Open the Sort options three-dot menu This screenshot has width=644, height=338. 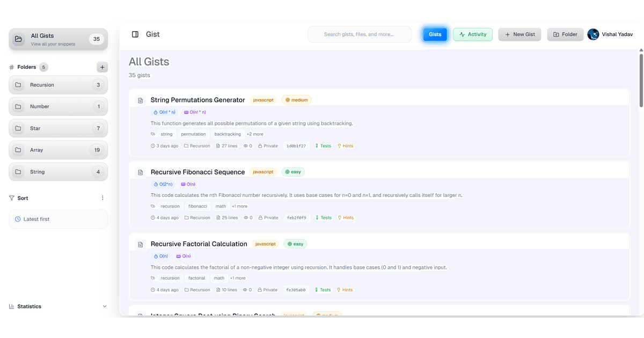[103, 198]
